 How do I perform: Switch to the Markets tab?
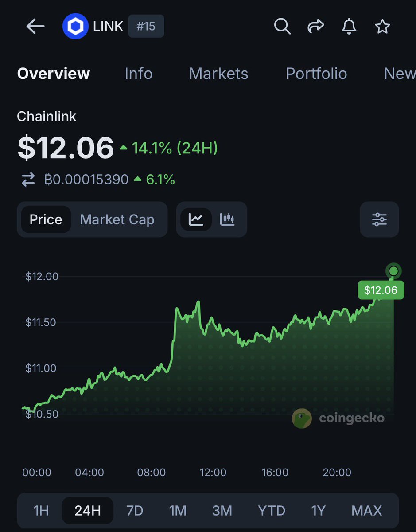point(218,73)
